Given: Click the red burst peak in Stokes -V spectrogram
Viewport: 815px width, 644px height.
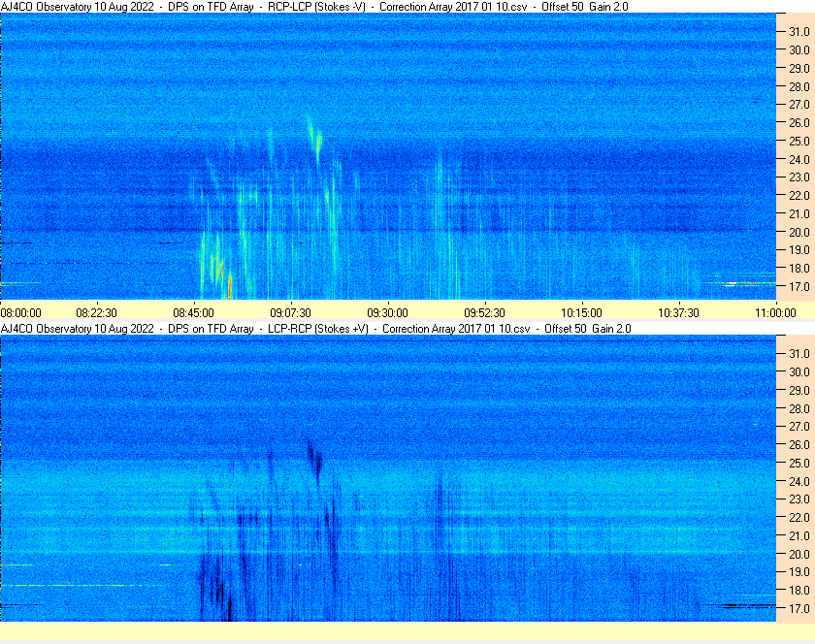Looking at the screenshot, I should (x=229, y=286).
